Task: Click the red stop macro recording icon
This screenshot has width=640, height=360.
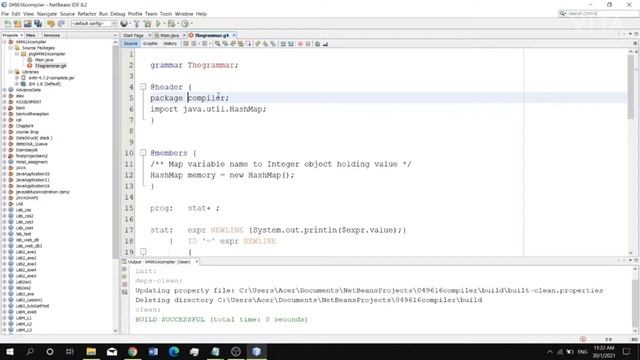Action: pyautogui.click(x=300, y=44)
